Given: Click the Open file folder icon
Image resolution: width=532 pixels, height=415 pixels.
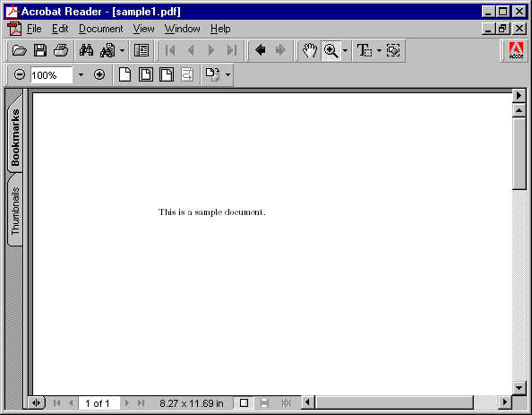Looking at the screenshot, I should point(20,50).
